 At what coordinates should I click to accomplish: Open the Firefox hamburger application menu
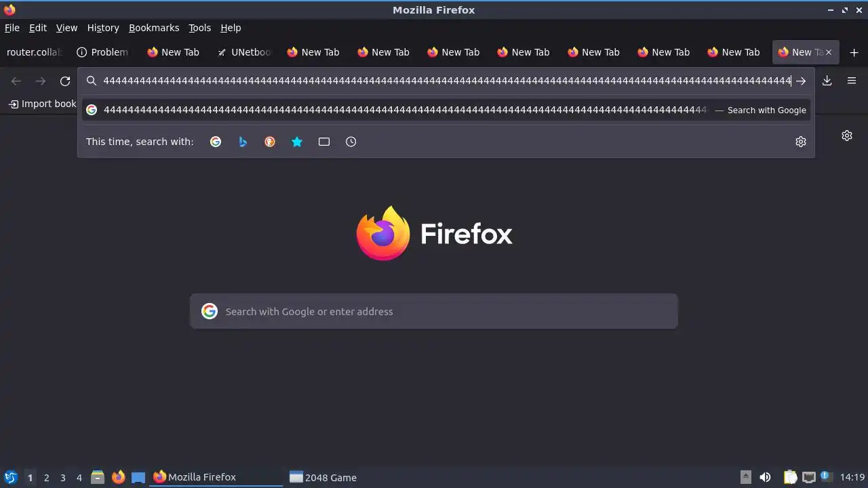click(x=852, y=81)
